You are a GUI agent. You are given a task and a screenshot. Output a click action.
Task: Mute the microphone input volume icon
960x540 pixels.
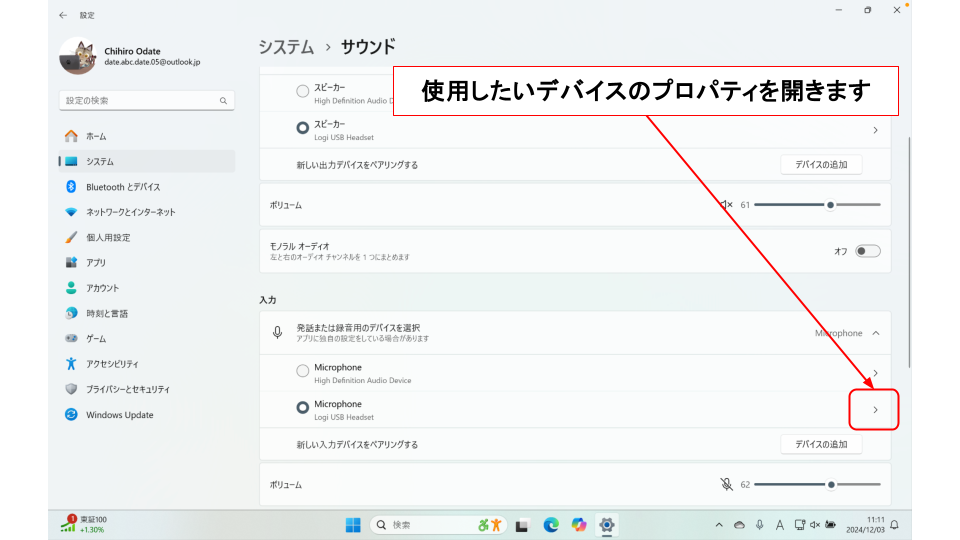coord(726,484)
